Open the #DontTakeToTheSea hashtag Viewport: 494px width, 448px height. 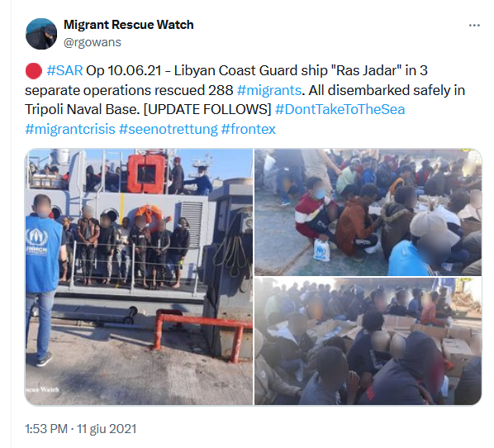tap(340, 110)
